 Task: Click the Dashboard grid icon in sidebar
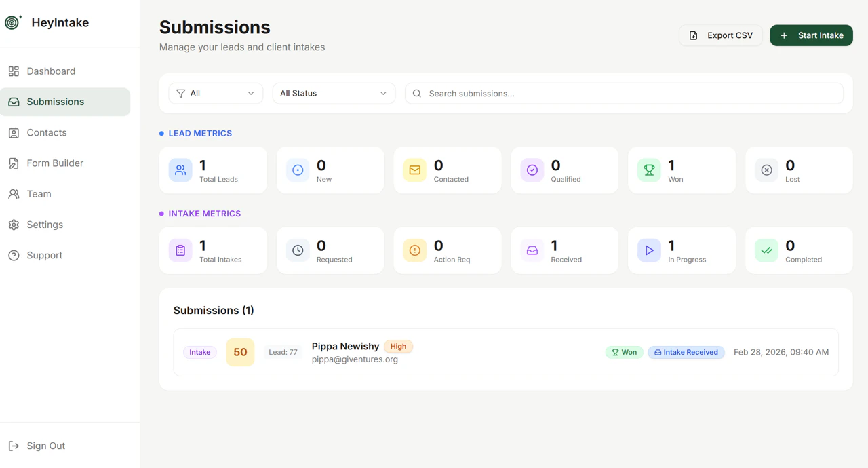click(14, 71)
